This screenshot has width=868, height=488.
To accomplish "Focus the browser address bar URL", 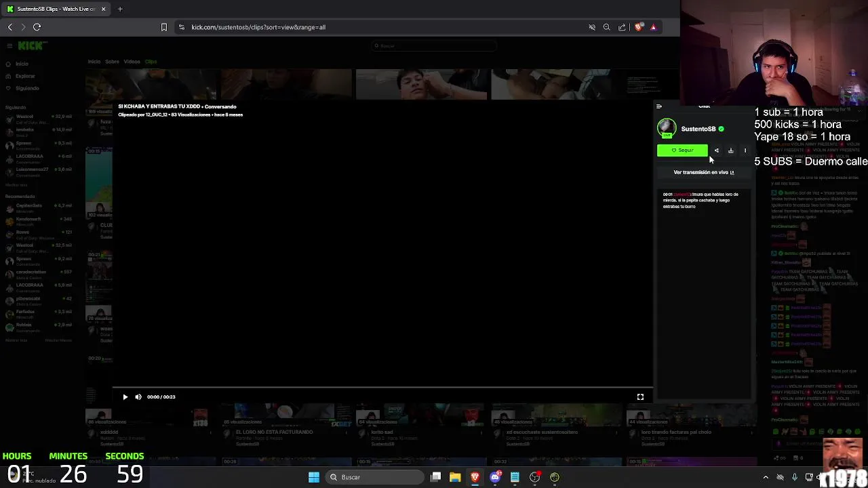I will click(x=258, y=27).
